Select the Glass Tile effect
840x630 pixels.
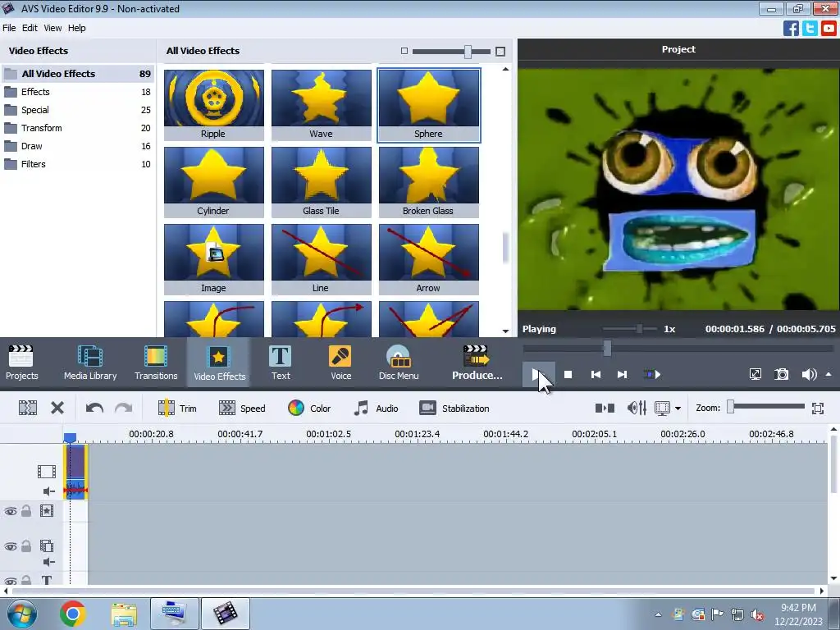[321, 181]
